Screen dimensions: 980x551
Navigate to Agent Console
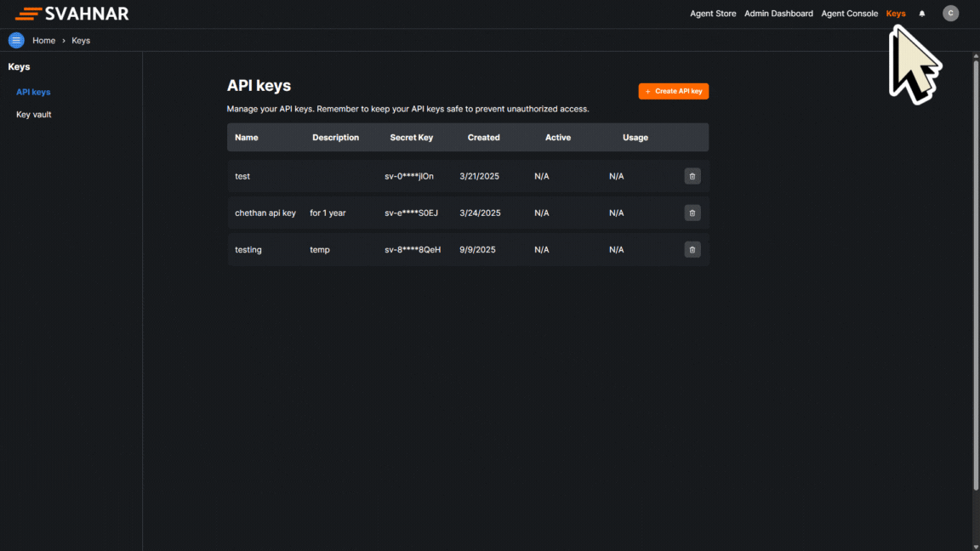point(849,14)
